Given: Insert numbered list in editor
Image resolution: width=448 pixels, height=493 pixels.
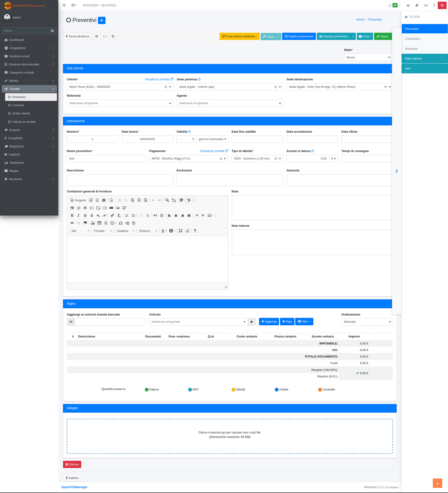Looking at the screenshot, I should pos(126,216).
